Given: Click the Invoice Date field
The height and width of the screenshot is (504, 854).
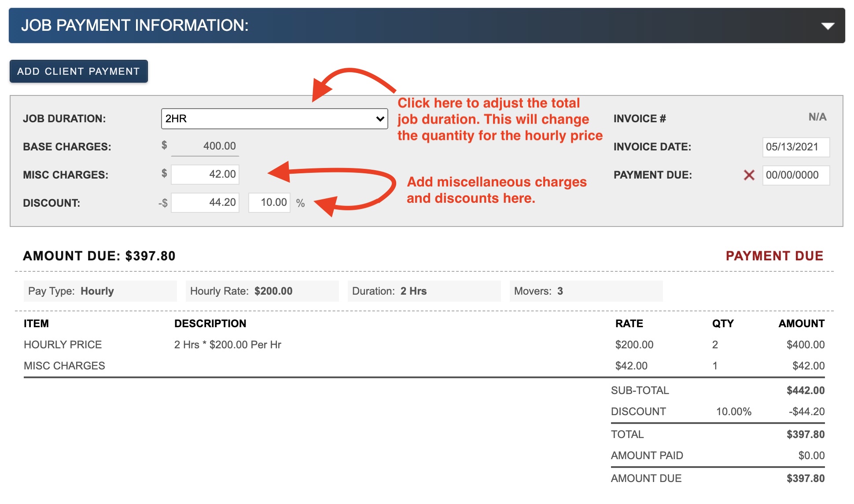Looking at the screenshot, I should tap(796, 147).
